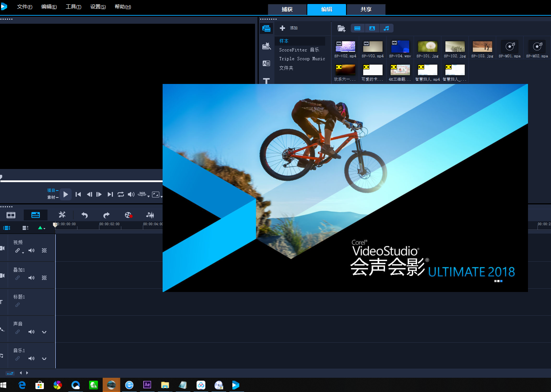This screenshot has height=392, width=551.
Task: Mute the 视频 track
Action: tap(31, 250)
